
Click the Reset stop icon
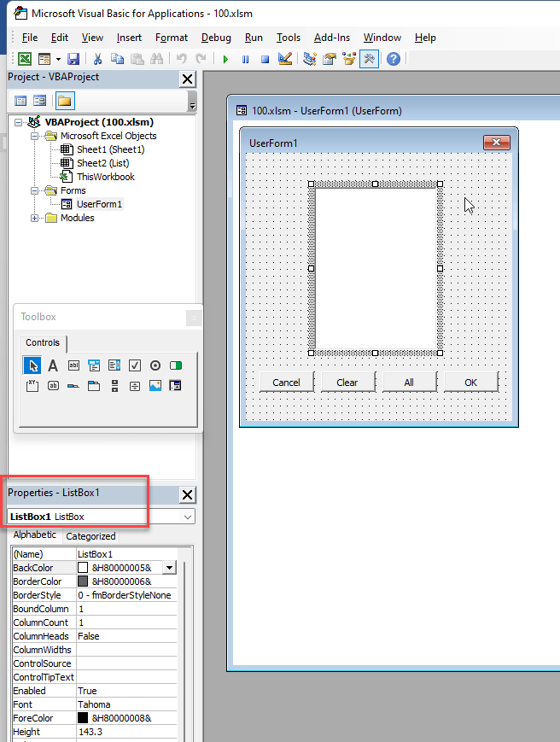[x=265, y=59]
